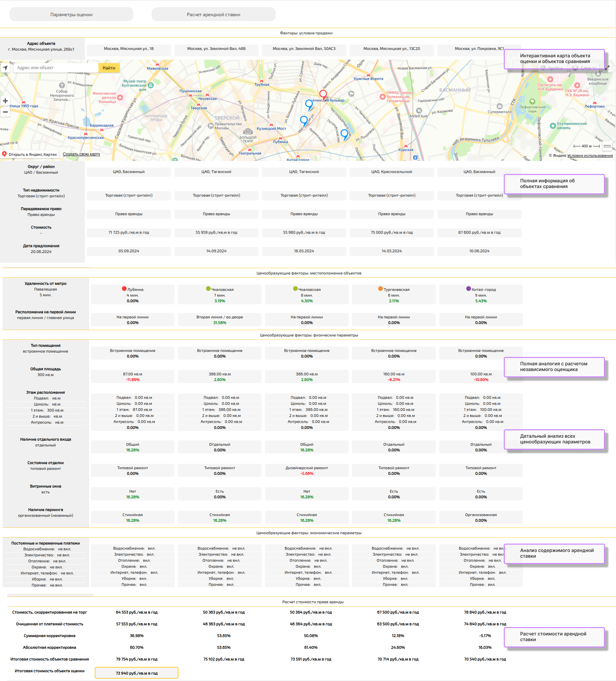Click green dot beside Чкаловская 7 мин.
616x681 pixels.
pyautogui.click(x=208, y=289)
